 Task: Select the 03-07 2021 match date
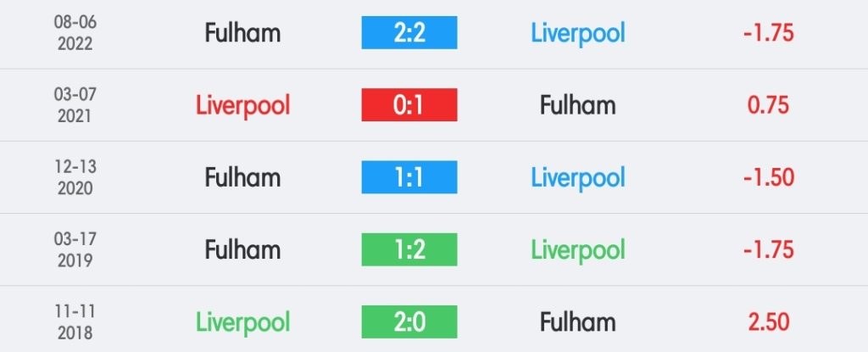click(x=76, y=105)
